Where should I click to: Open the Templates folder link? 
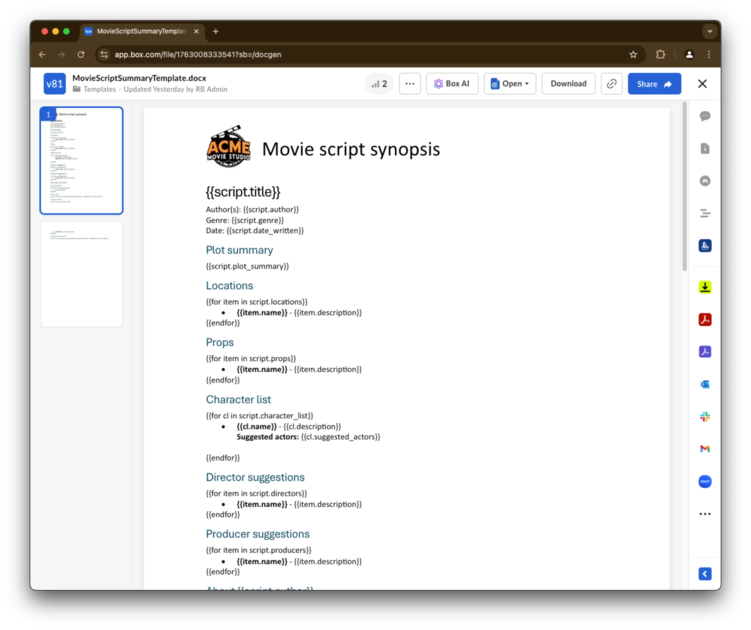(x=100, y=89)
